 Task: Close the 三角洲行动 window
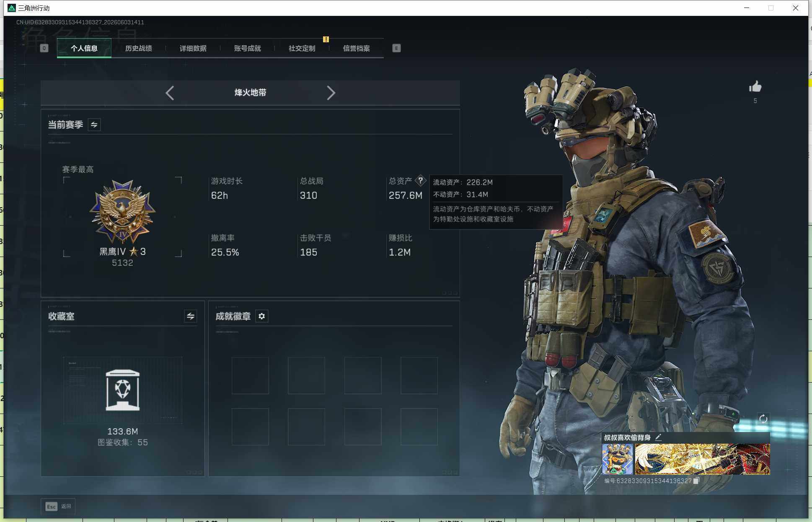click(x=795, y=8)
